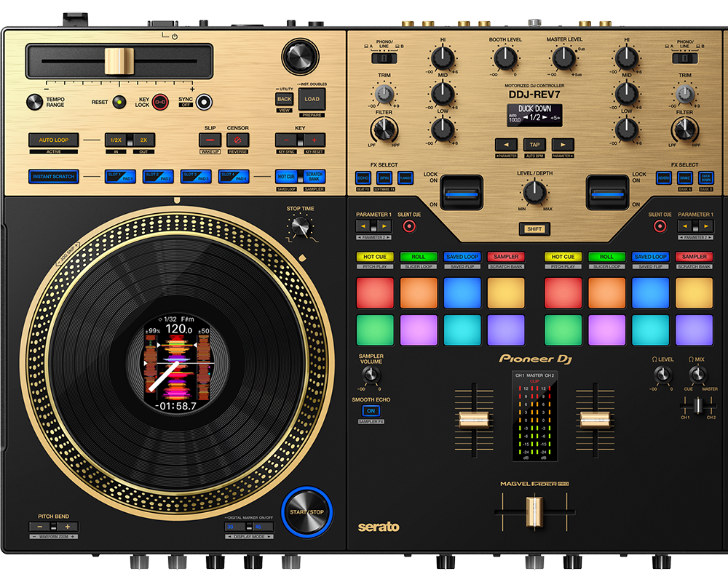Screen dimensions: 728x582
Task: Click the beat FX right arrow button
Action: point(563,145)
